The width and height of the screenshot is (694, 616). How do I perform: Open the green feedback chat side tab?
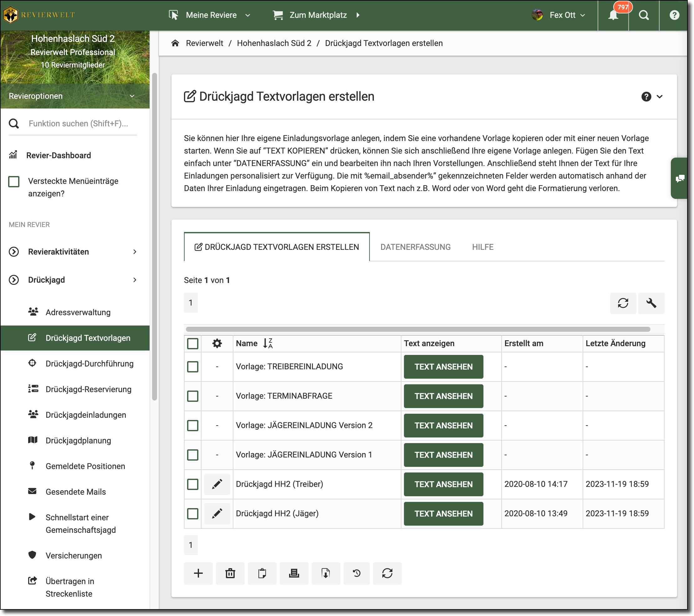(680, 178)
